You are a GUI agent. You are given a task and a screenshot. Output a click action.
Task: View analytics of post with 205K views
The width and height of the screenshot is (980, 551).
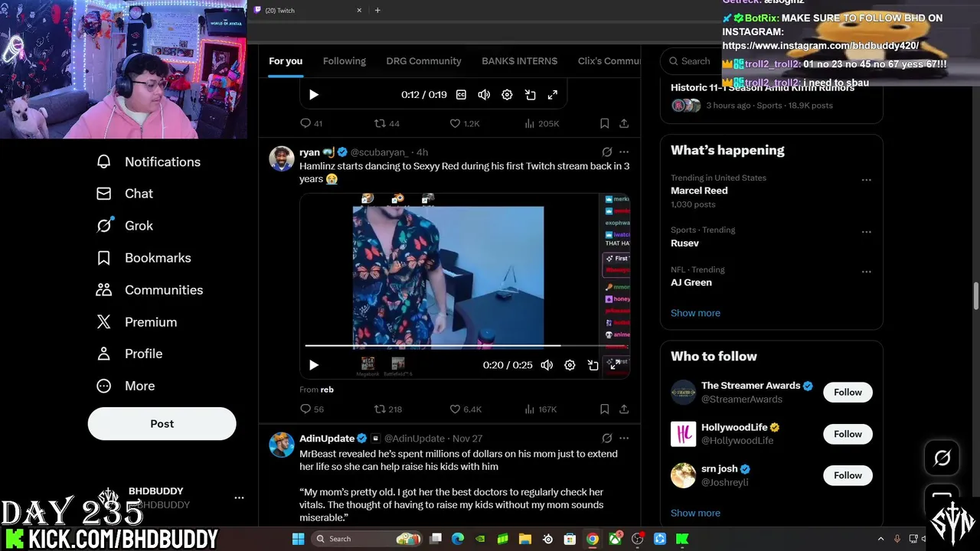click(541, 123)
